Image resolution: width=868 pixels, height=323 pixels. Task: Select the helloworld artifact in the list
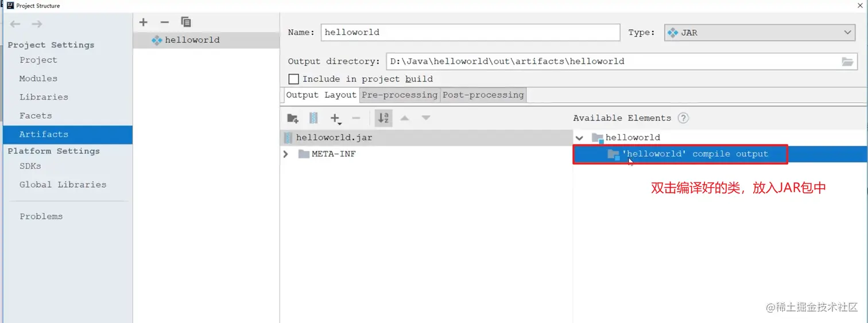click(206, 40)
